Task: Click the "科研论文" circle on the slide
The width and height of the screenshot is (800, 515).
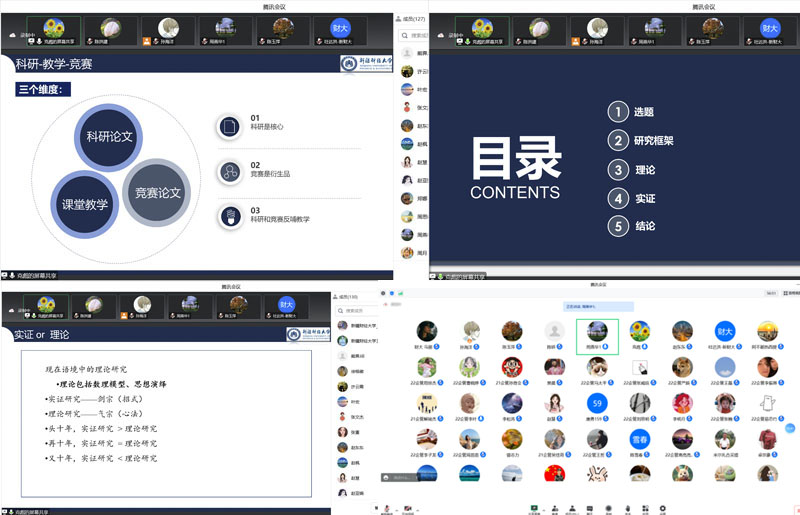Action: pos(109,135)
